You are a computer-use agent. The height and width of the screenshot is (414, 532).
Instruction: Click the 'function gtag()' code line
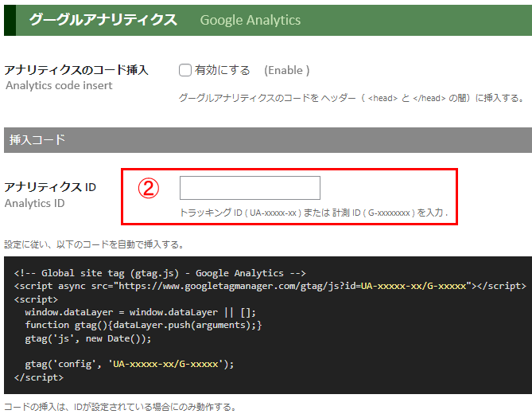(143, 325)
